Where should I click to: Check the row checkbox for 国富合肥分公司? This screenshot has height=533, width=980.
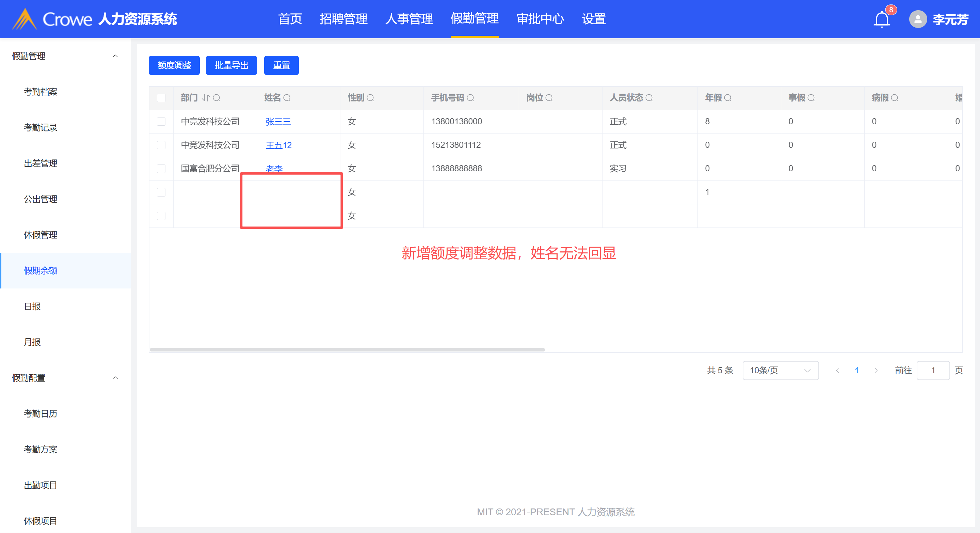[161, 169]
